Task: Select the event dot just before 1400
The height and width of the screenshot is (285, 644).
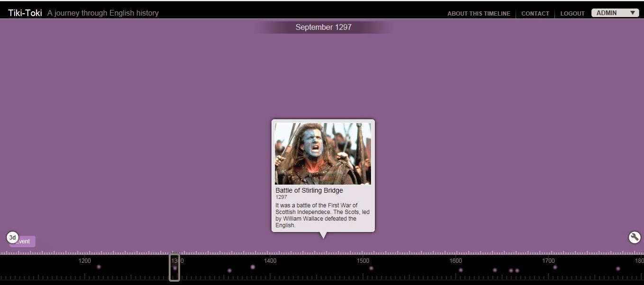Action: coord(253,267)
